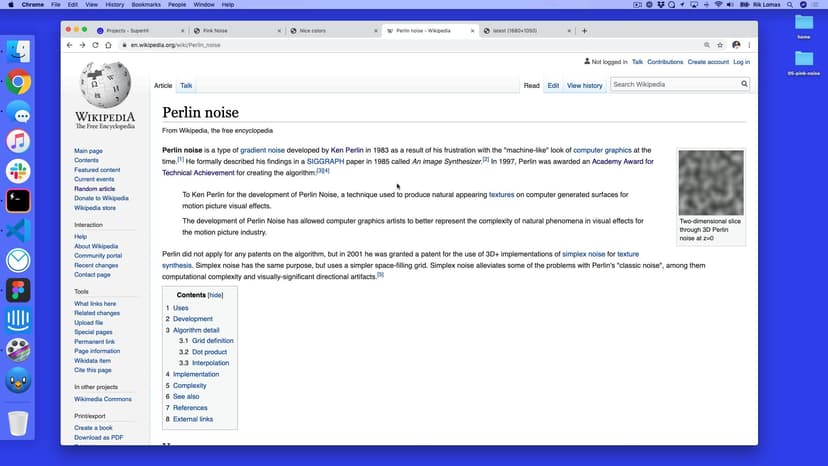Hide the Contents table of contents
828x466 pixels.
coord(215,296)
